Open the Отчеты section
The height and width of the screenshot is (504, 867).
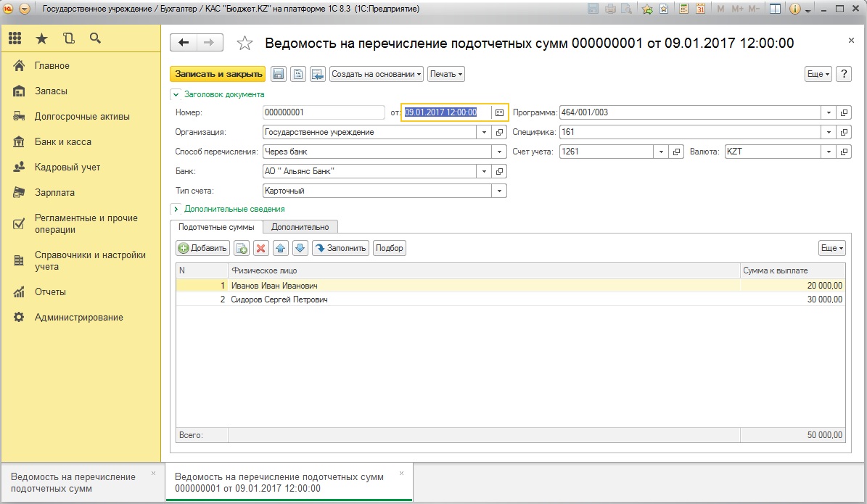(50, 292)
